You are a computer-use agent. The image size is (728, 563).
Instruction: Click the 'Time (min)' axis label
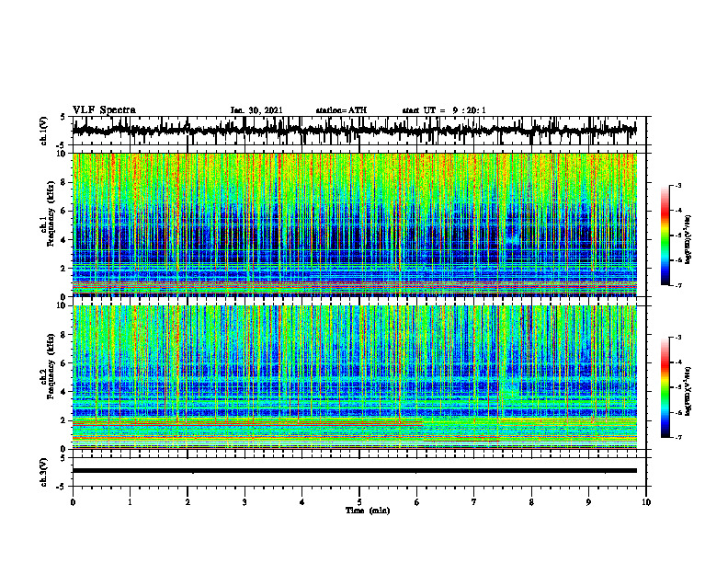[x=368, y=511]
